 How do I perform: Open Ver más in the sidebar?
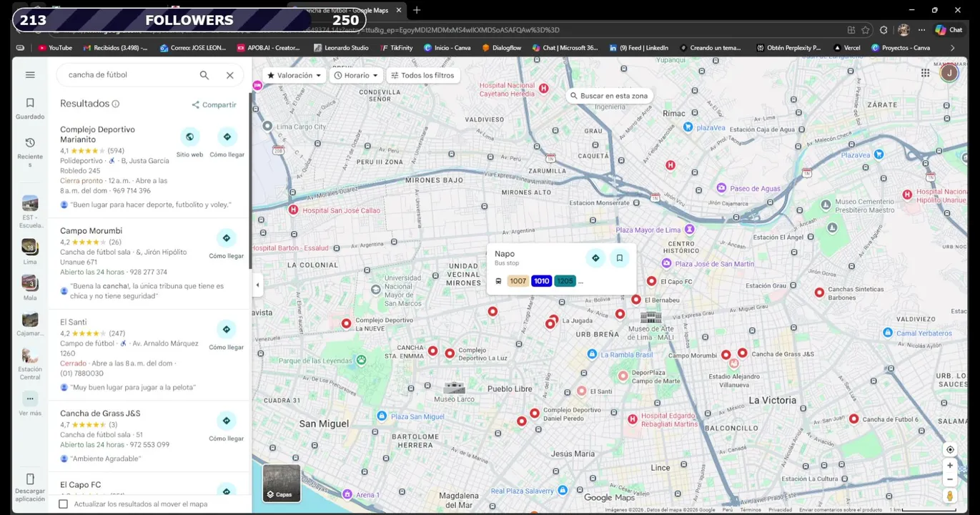30,404
